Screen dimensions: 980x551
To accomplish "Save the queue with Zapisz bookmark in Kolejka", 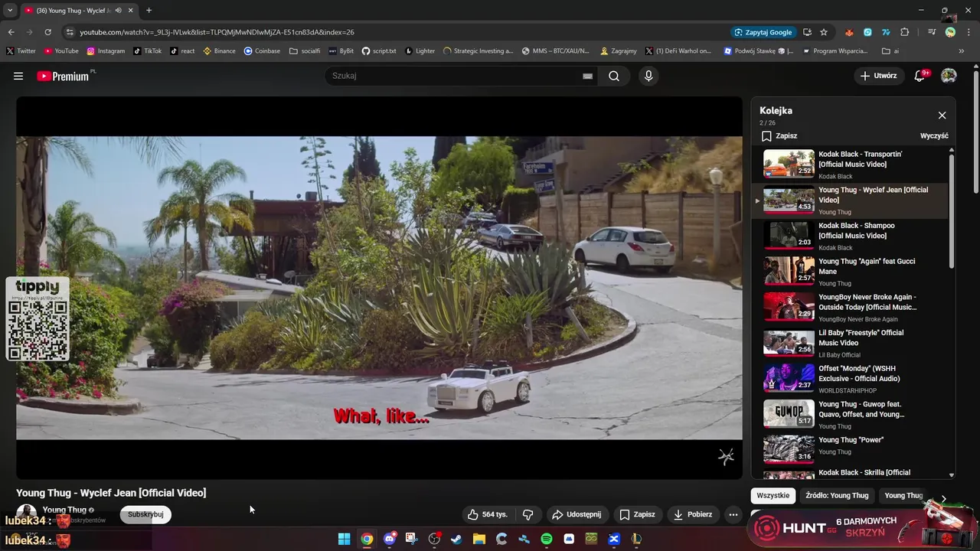I will 779,135.
